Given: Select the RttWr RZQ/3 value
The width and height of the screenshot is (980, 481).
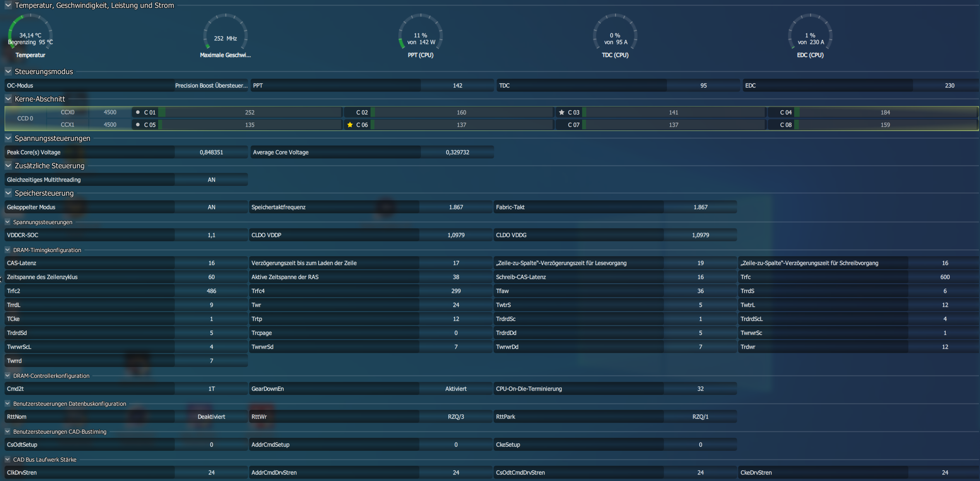Looking at the screenshot, I should tap(455, 417).
